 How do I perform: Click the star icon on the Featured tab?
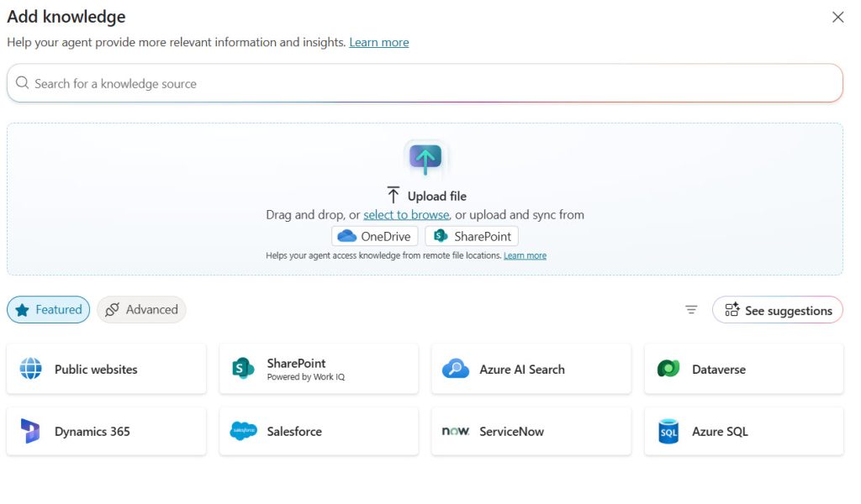[22, 310]
